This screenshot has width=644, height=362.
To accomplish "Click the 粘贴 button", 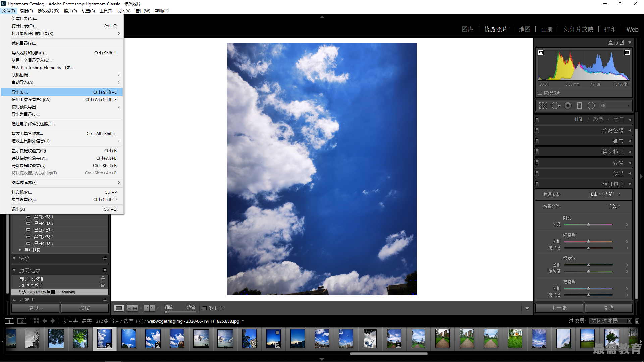I will click(85, 308).
